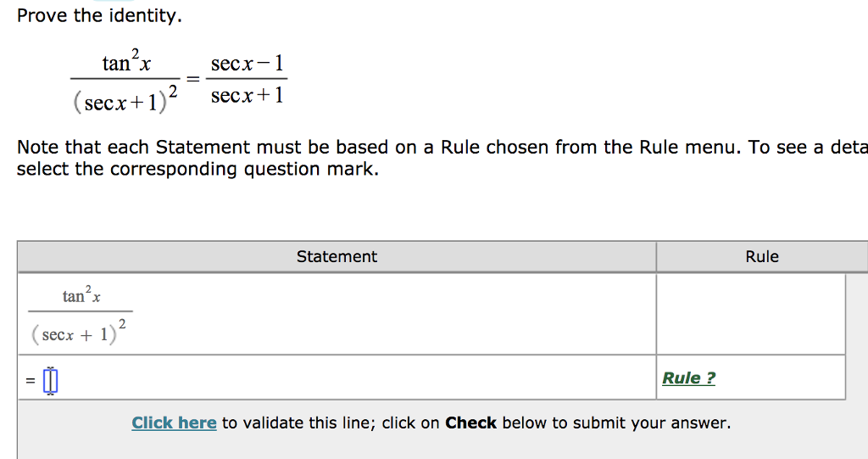Select the Rule column header

pyautogui.click(x=762, y=257)
